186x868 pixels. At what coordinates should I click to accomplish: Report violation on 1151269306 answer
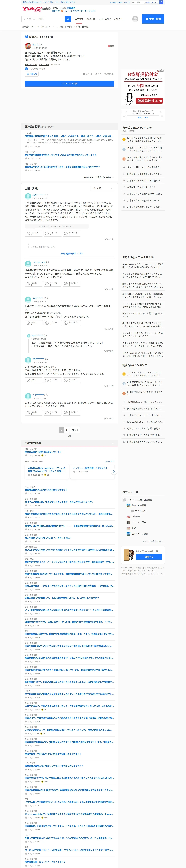(x=108, y=289)
